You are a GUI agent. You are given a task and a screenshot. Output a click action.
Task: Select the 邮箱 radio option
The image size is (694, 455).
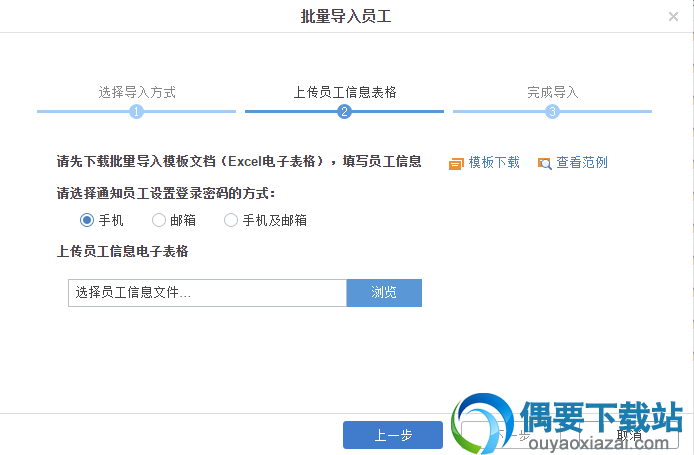pyautogui.click(x=158, y=220)
